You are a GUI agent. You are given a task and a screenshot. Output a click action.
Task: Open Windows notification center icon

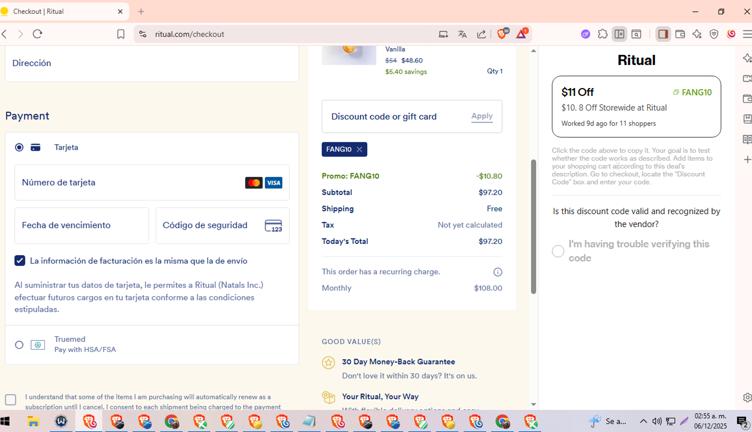(x=742, y=421)
